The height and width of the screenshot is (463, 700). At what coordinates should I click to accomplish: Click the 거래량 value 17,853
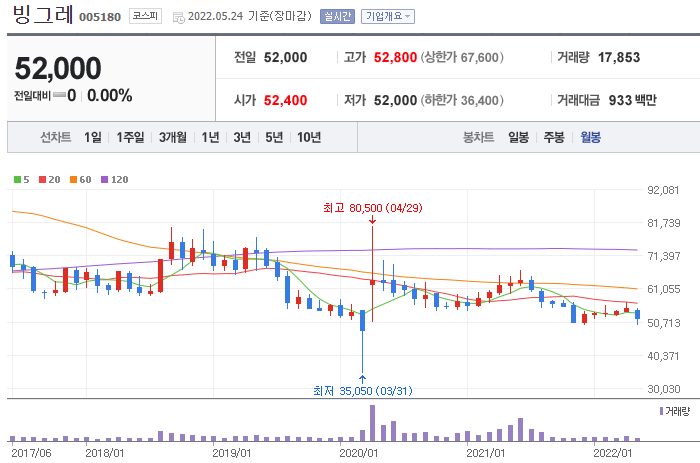pyautogui.click(x=619, y=57)
